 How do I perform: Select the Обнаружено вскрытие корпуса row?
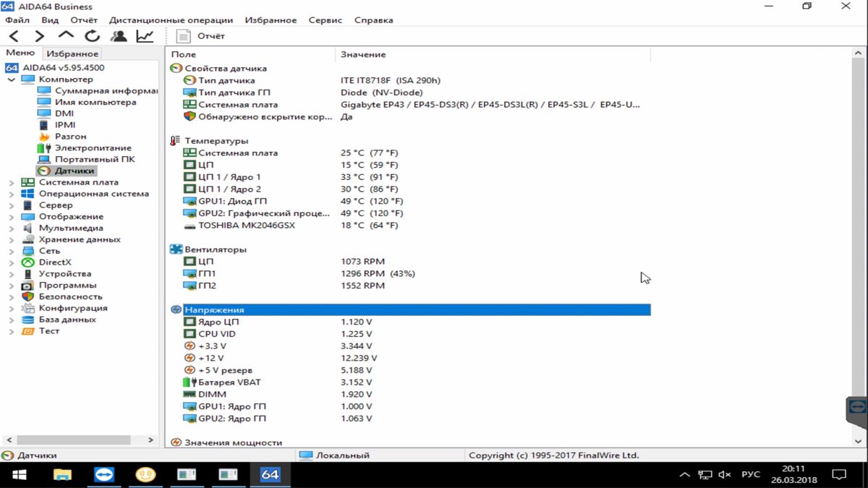(x=409, y=117)
